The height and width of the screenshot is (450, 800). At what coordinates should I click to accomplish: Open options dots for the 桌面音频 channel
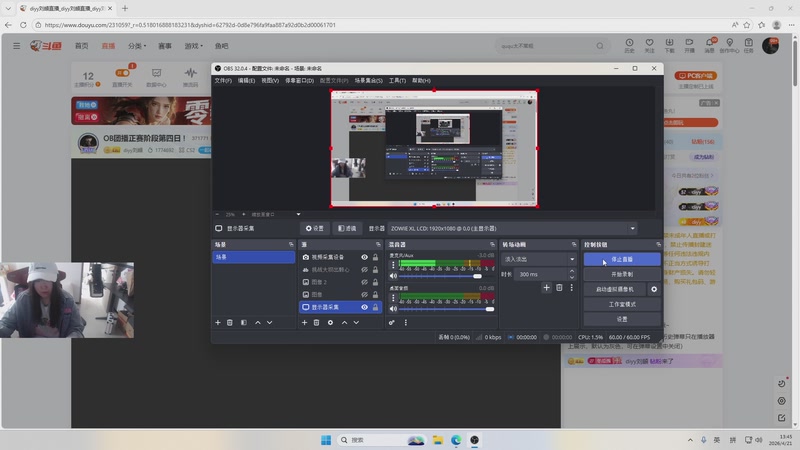click(x=393, y=297)
